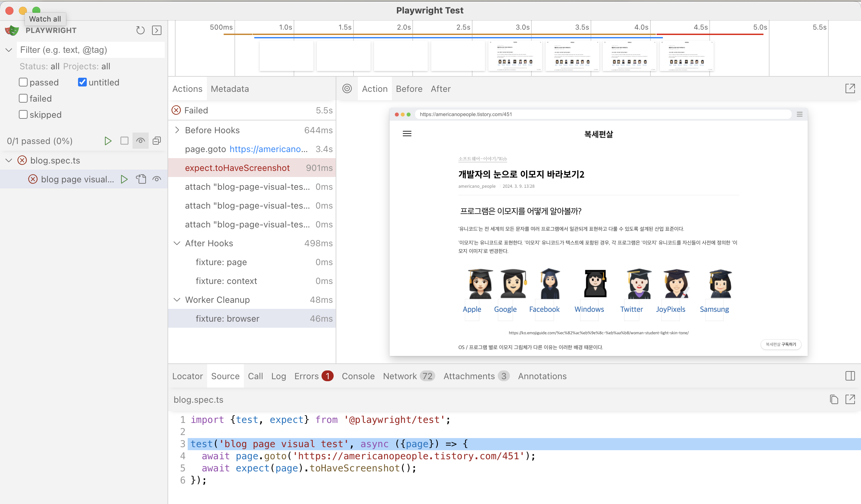Watch the blog page visual test
861x504 pixels.
pos(157,179)
